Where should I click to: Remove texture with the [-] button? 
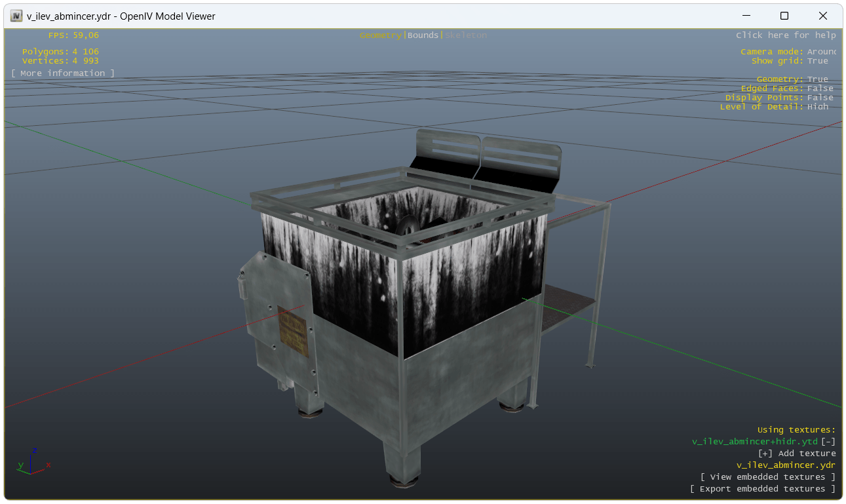[828, 442]
